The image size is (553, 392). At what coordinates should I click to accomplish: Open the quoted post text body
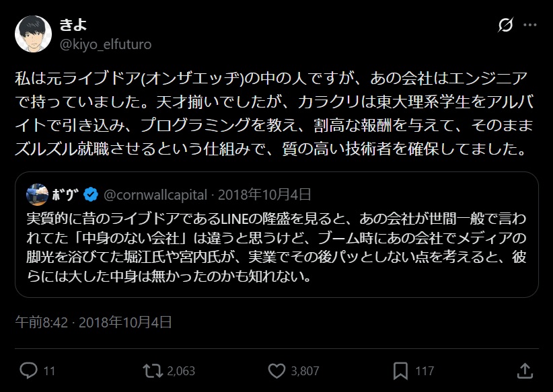pyautogui.click(x=276, y=247)
